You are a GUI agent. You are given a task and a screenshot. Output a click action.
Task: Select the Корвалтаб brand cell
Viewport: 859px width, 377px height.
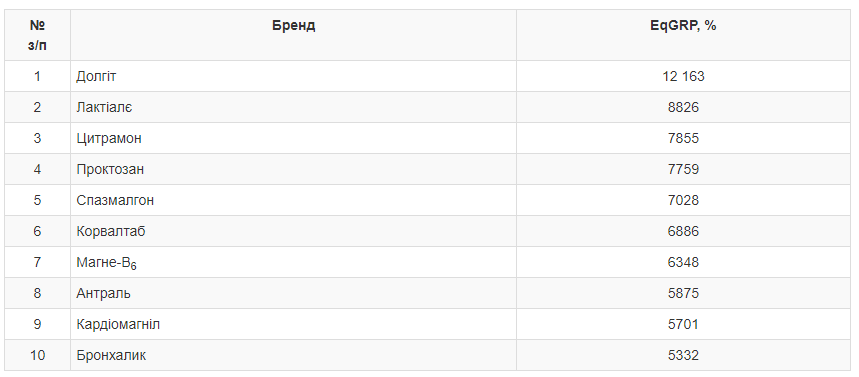(x=293, y=231)
